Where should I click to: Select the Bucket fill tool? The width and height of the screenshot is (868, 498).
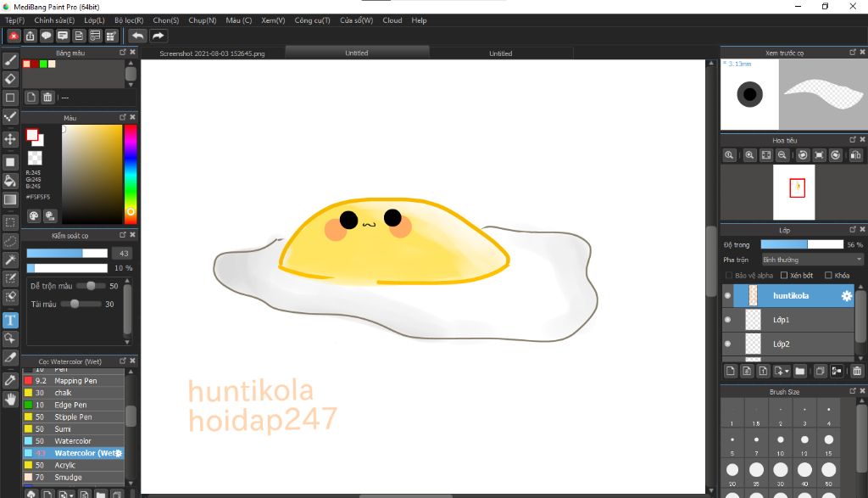click(x=10, y=181)
